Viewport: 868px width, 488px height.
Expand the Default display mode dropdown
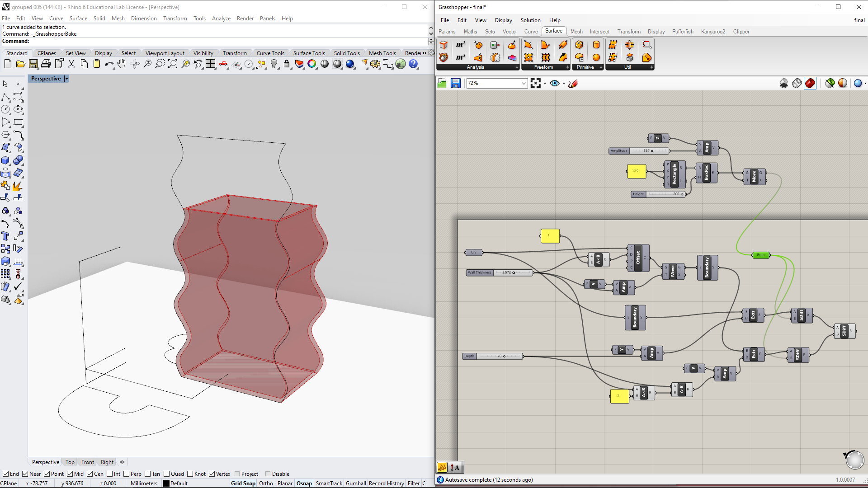point(178,483)
